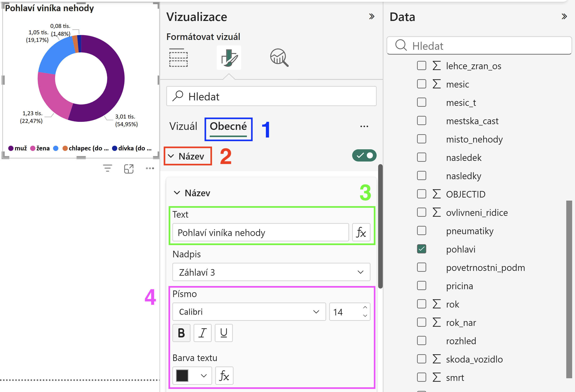
Task: Check the skoda_vozidlo field checkbox
Action: pyautogui.click(x=421, y=359)
